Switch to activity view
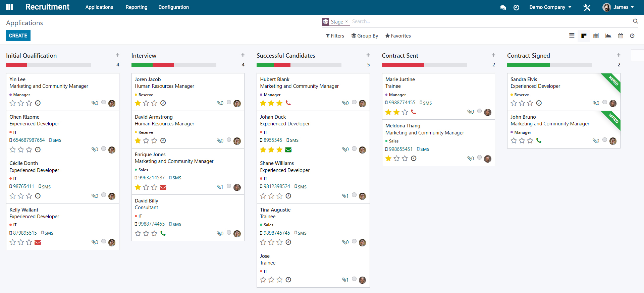The height and width of the screenshot is (293, 644). [x=632, y=36]
